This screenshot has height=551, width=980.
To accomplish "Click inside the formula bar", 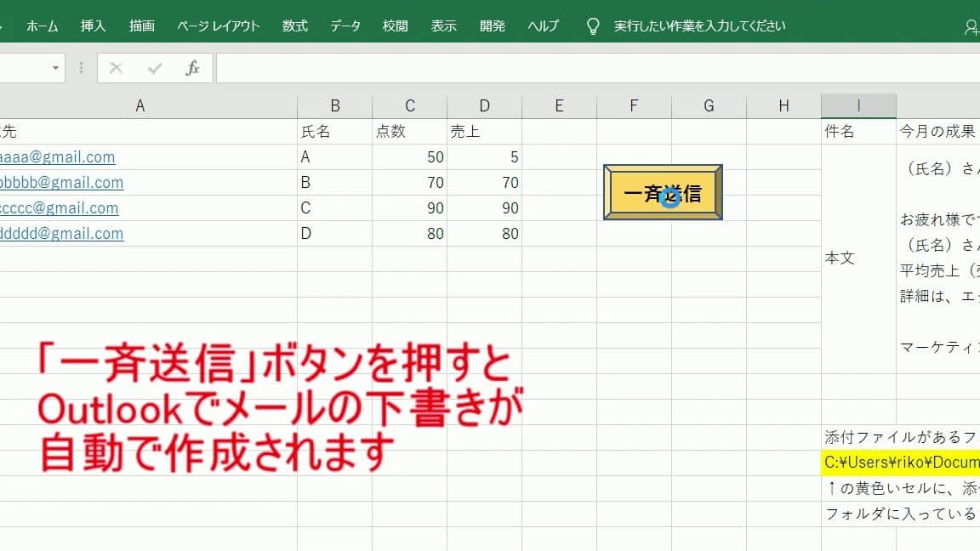I will coord(595,69).
